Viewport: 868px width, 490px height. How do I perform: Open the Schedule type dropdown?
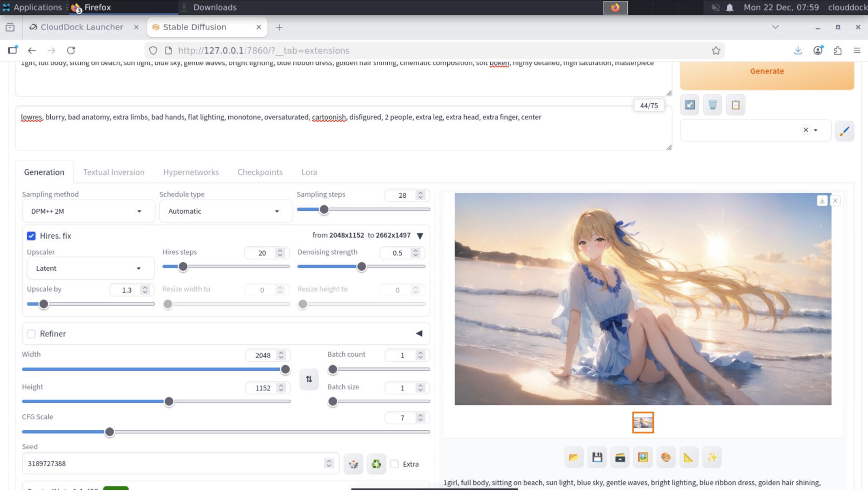pos(225,211)
